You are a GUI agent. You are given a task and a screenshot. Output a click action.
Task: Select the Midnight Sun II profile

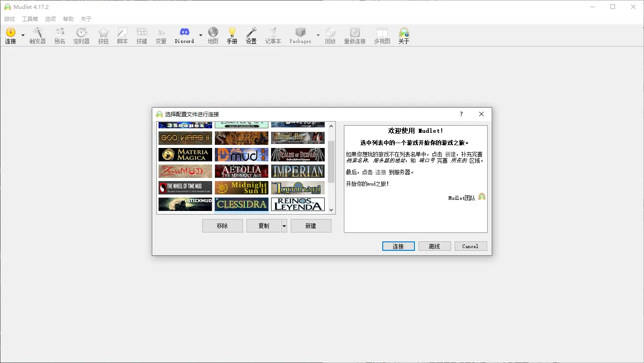(x=242, y=188)
